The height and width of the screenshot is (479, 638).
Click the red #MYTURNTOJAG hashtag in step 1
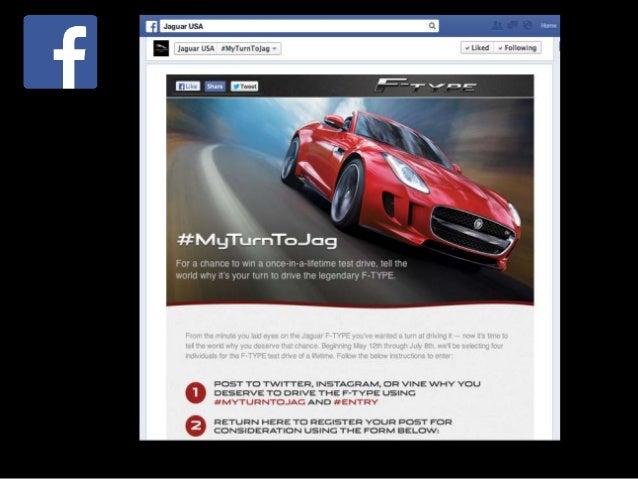(x=259, y=402)
